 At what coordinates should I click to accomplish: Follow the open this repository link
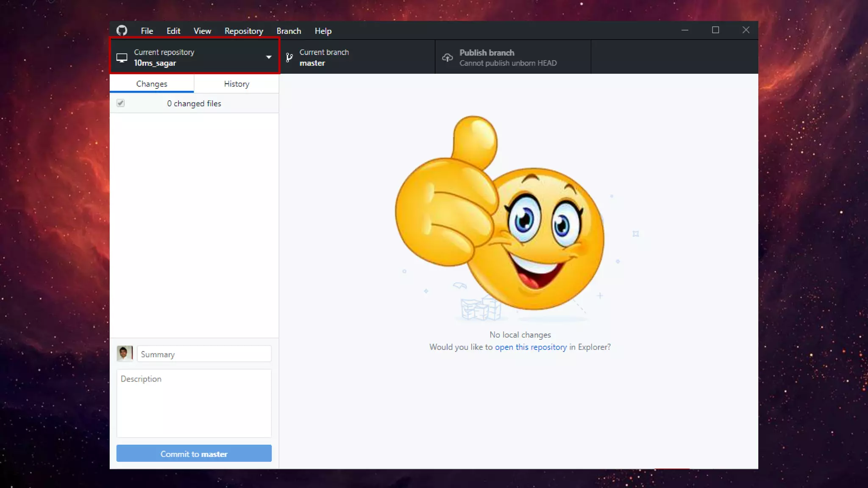click(x=531, y=347)
